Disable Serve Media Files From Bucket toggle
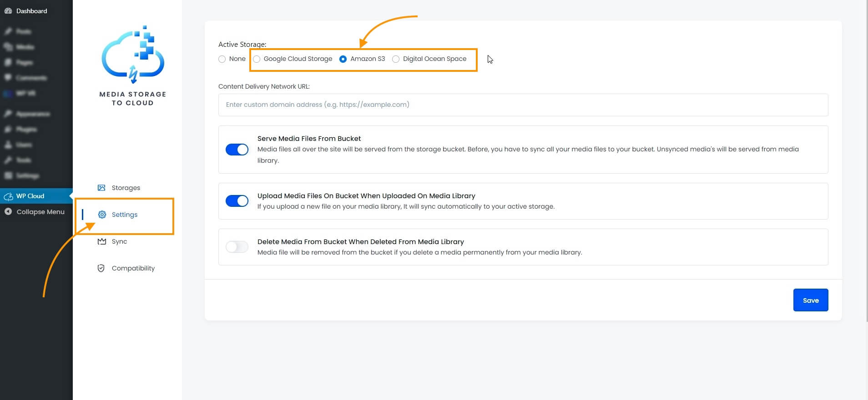This screenshot has height=400, width=868. (x=237, y=150)
